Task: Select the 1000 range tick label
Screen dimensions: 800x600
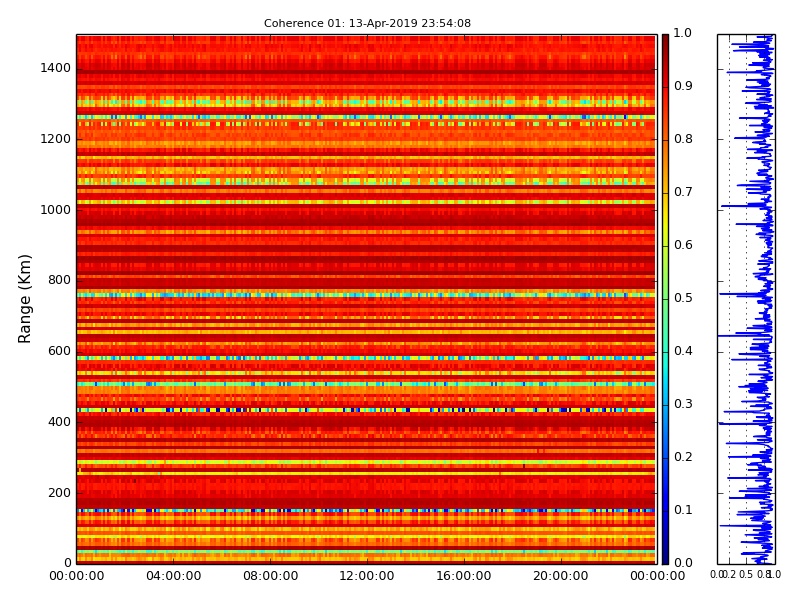Action: pos(55,210)
